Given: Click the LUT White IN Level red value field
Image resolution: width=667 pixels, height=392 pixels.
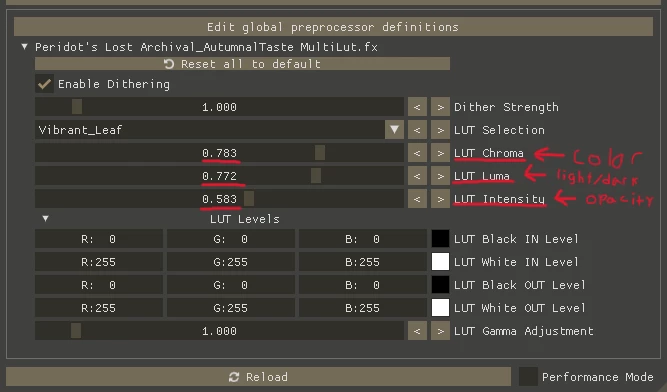Looking at the screenshot, I should tap(99, 262).
